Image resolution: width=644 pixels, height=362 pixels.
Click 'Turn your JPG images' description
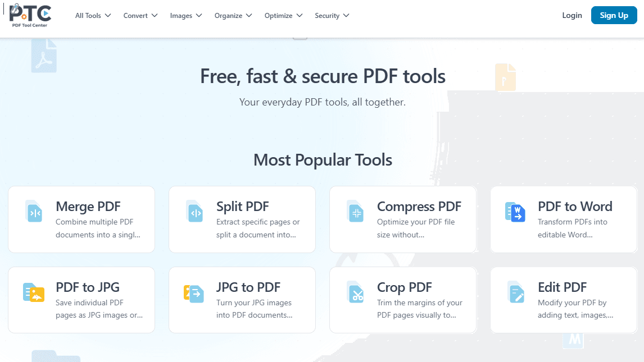click(255, 309)
